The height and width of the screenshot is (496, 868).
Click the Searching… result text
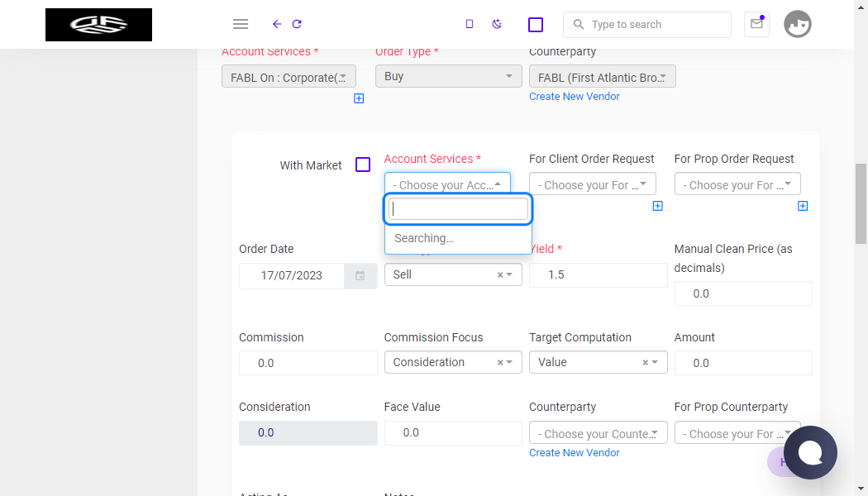click(424, 238)
